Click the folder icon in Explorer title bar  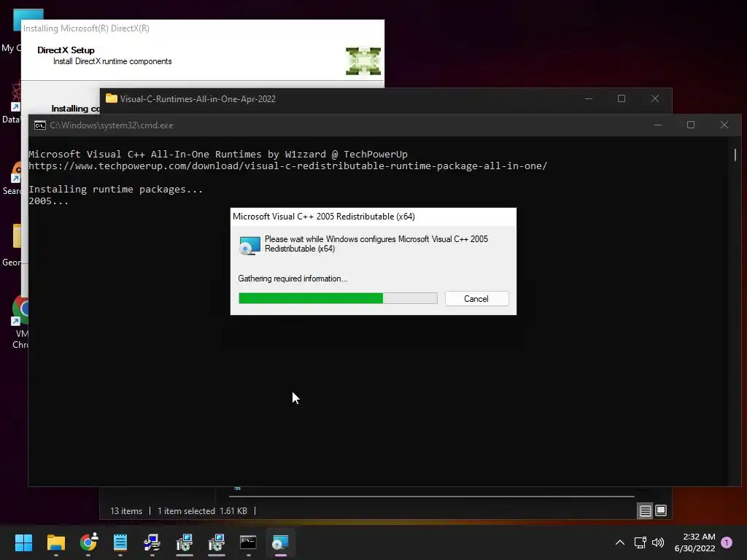coord(112,98)
